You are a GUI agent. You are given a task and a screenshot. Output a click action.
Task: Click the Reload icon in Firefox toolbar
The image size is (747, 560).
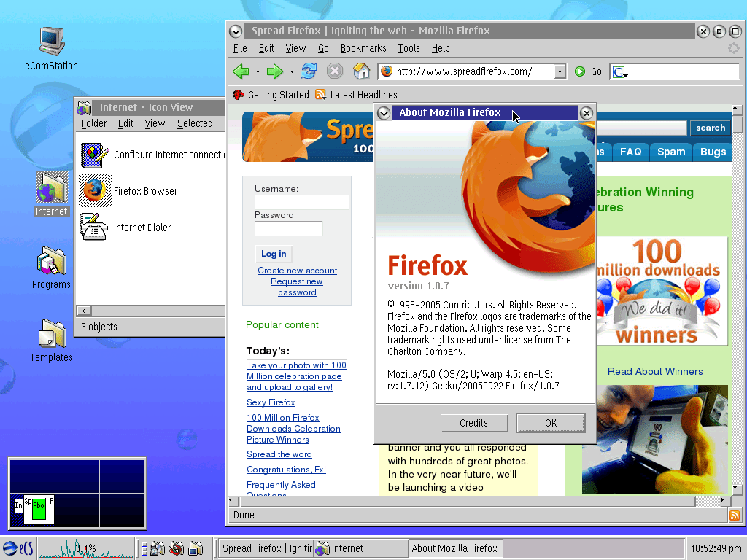point(309,71)
